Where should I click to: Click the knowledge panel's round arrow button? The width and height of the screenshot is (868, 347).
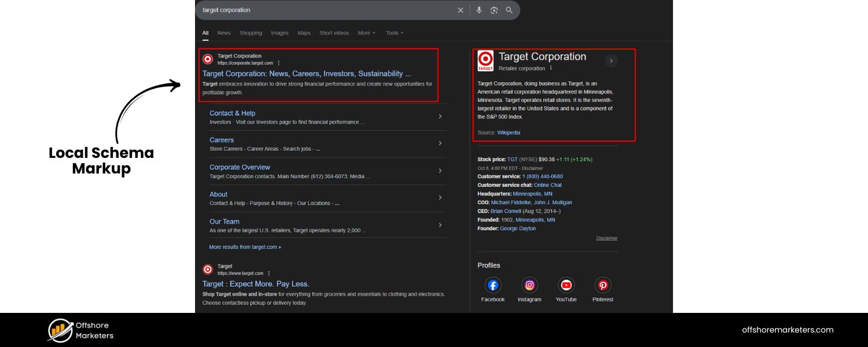[x=612, y=61]
